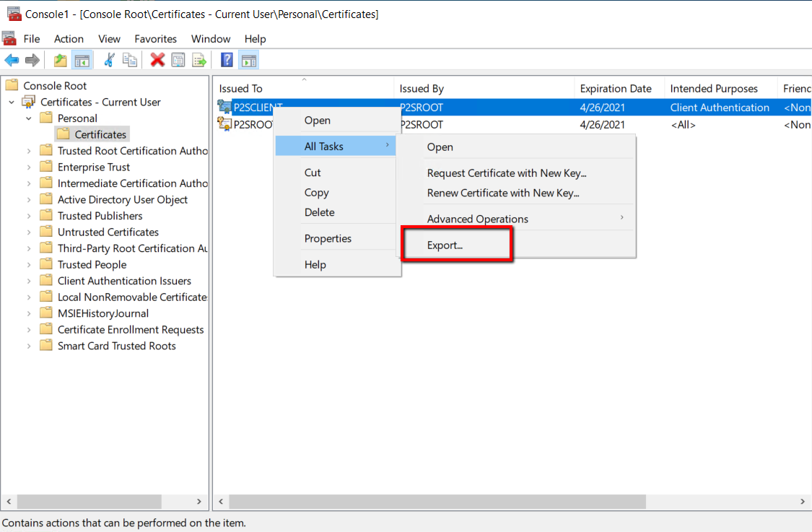Expand the Trusted Root Certification Authorities node
The height and width of the screenshot is (532, 812).
29,151
